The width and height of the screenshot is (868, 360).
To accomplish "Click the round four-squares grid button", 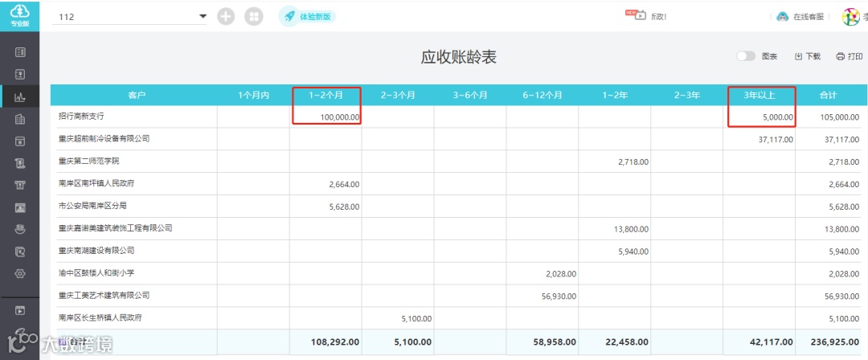I will tap(253, 17).
